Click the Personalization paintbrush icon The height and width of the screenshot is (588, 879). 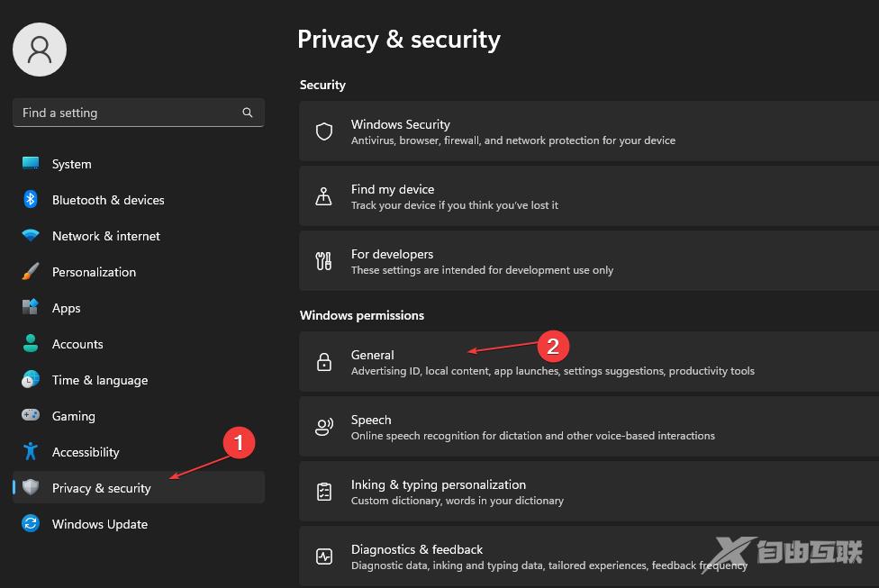pos(31,272)
